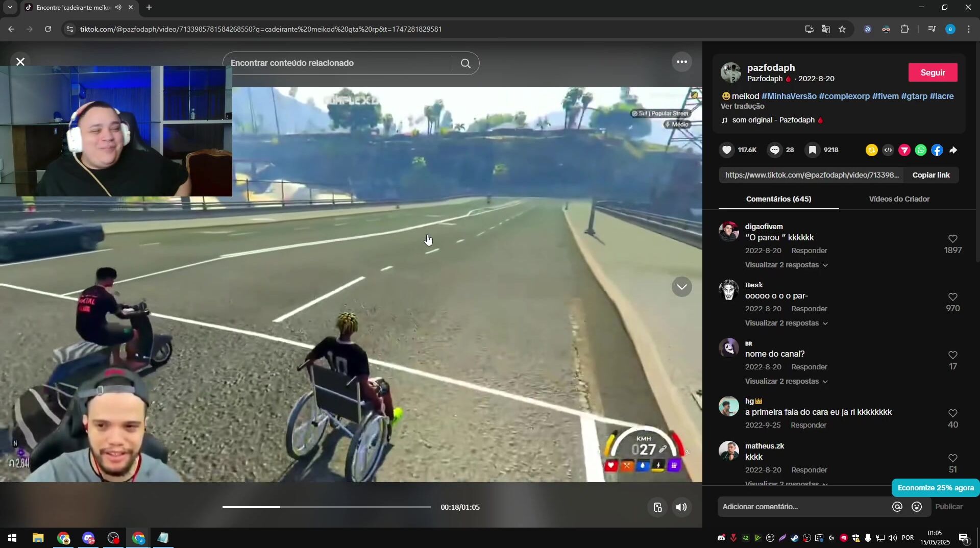Open the tab search dropdown arrow

pyautogui.click(x=10, y=7)
